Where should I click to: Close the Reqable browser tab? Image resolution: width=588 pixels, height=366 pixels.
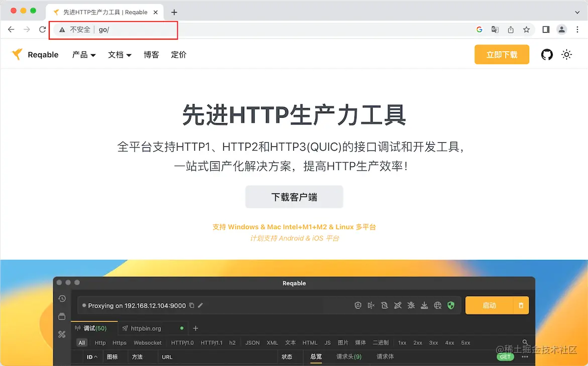pyautogui.click(x=156, y=12)
